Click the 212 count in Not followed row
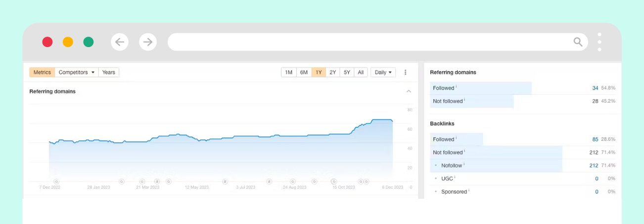 point(594,153)
